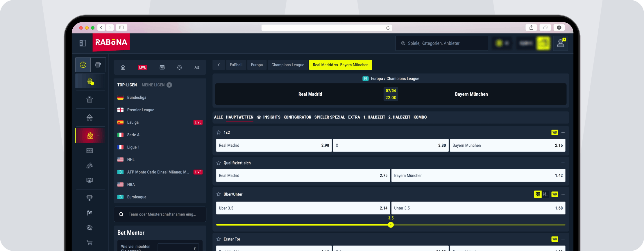Toggle WK badge on Über/Unter market
644x251 pixels.
point(555,194)
